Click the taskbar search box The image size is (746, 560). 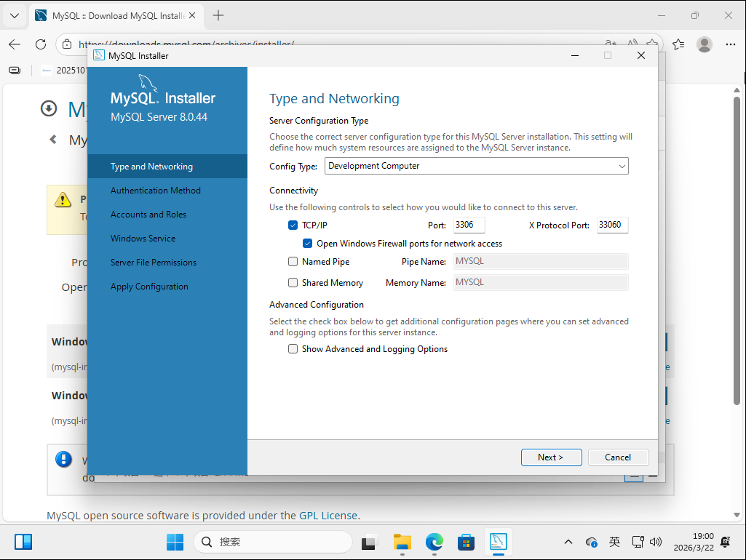273,542
